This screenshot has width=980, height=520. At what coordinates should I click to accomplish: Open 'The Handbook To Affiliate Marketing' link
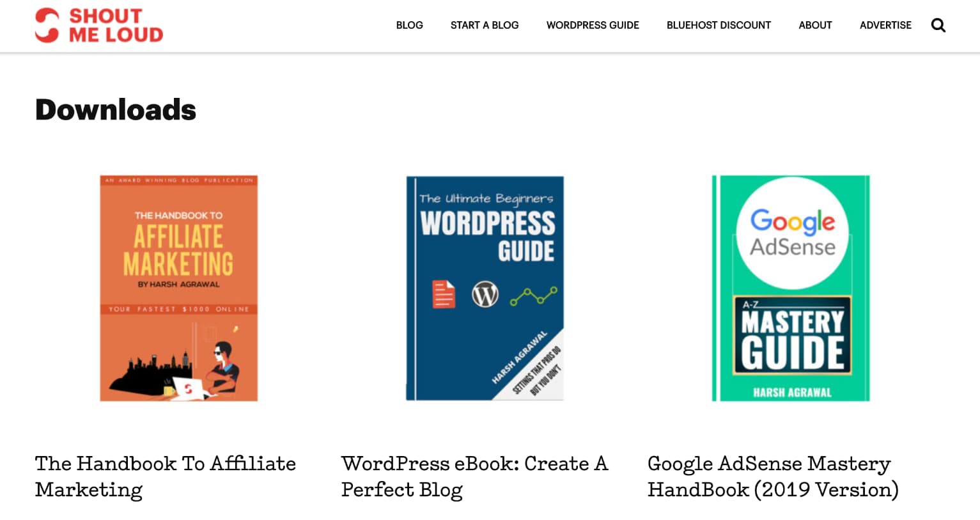click(165, 477)
